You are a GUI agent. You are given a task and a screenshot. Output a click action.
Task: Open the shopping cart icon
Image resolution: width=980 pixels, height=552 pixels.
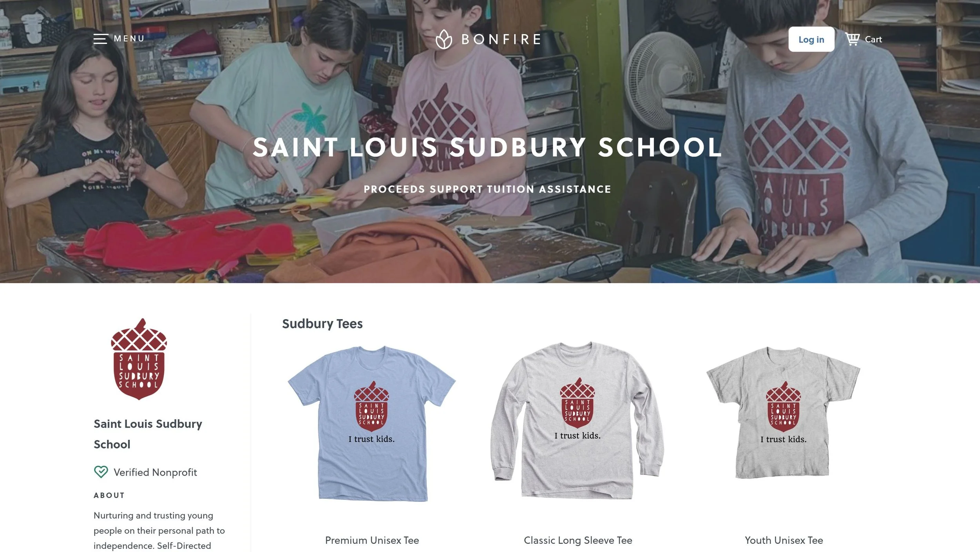pyautogui.click(x=852, y=39)
